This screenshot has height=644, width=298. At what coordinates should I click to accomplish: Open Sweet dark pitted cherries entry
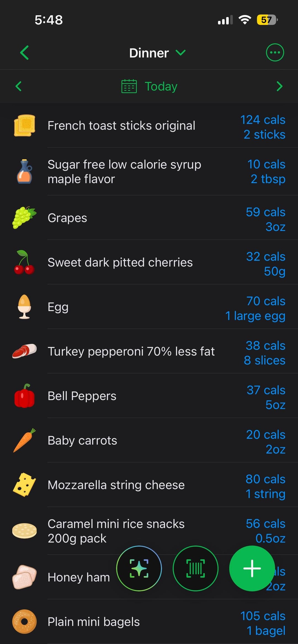coord(120,262)
